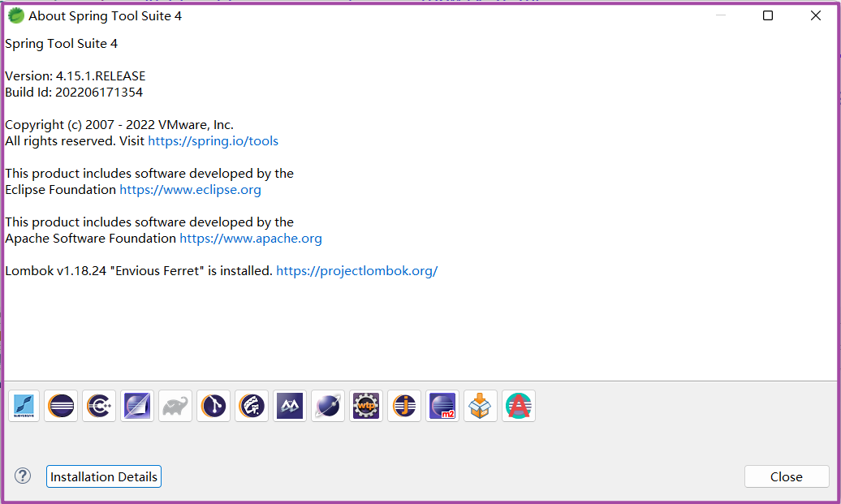This screenshot has width=841, height=504.
Task: Click the Spring leaf title bar icon
Action: pos(16,15)
